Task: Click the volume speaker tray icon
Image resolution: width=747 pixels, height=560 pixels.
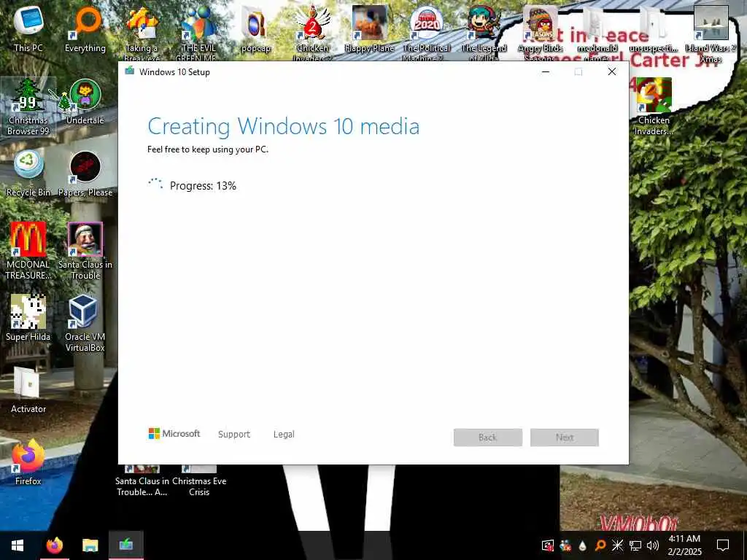Action: [x=653, y=545]
